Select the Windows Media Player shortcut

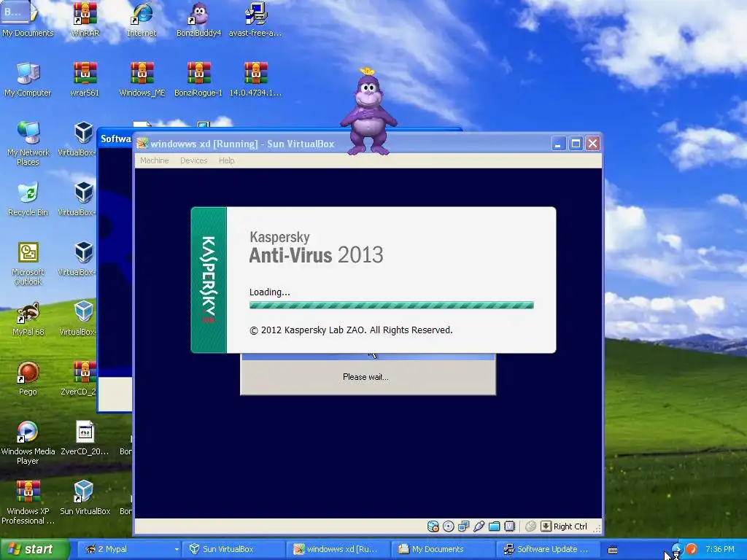coord(28,443)
